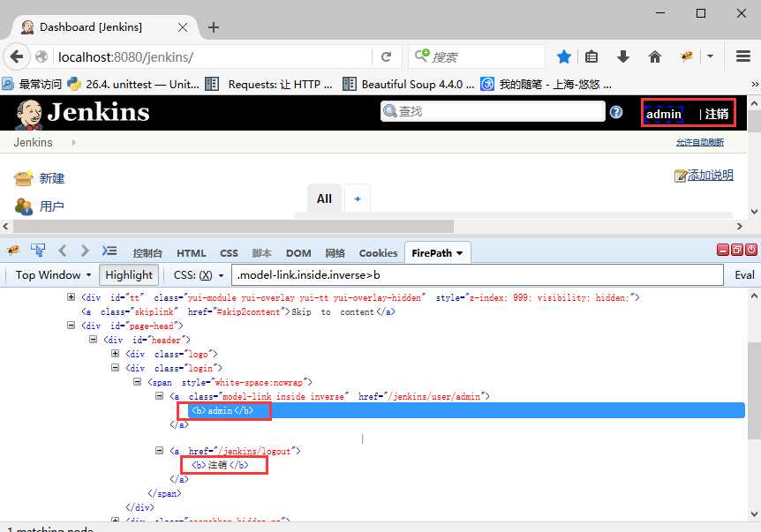Open downloads arrow icon
This screenshot has height=532, width=761.
623,56
